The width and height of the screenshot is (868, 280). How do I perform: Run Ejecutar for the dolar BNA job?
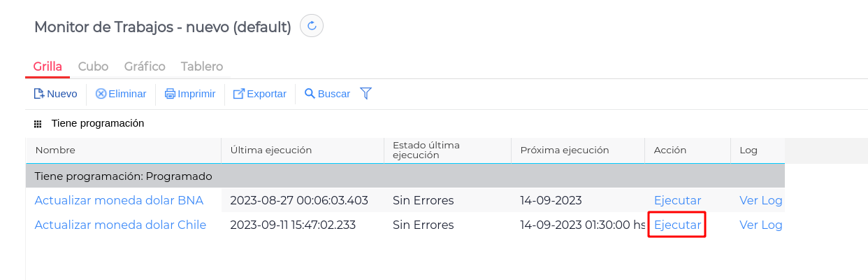pyautogui.click(x=677, y=200)
